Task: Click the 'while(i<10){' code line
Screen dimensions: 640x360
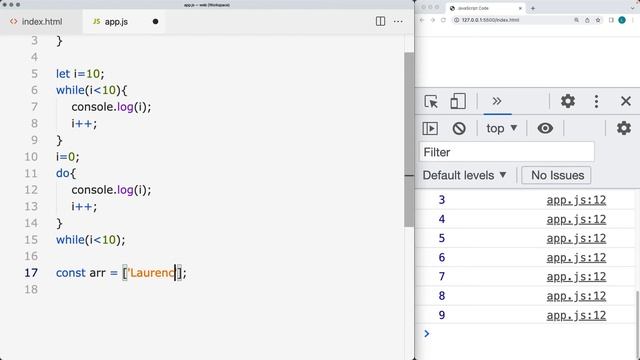Action: coord(91,90)
